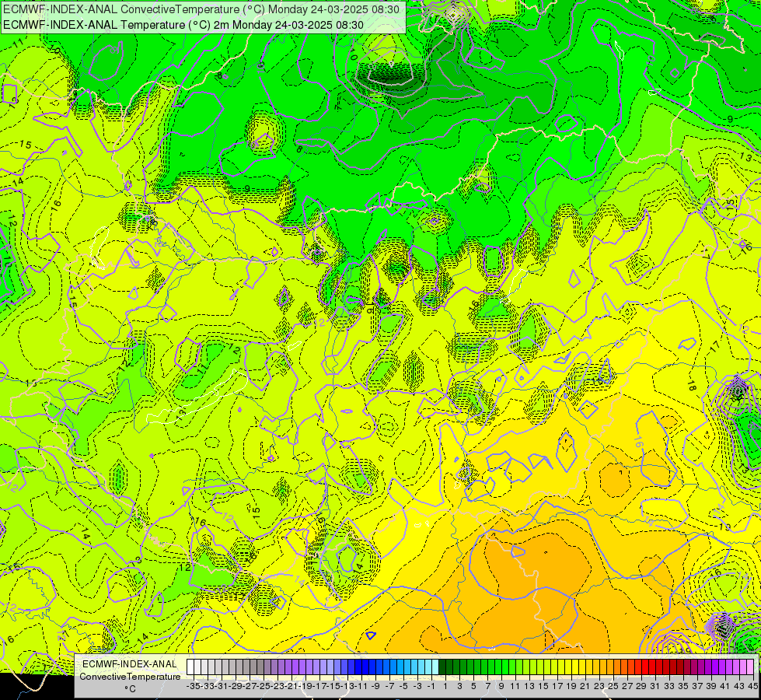761x700 pixels.
Task: Click the -1 legend scale label
Action: click(x=431, y=687)
